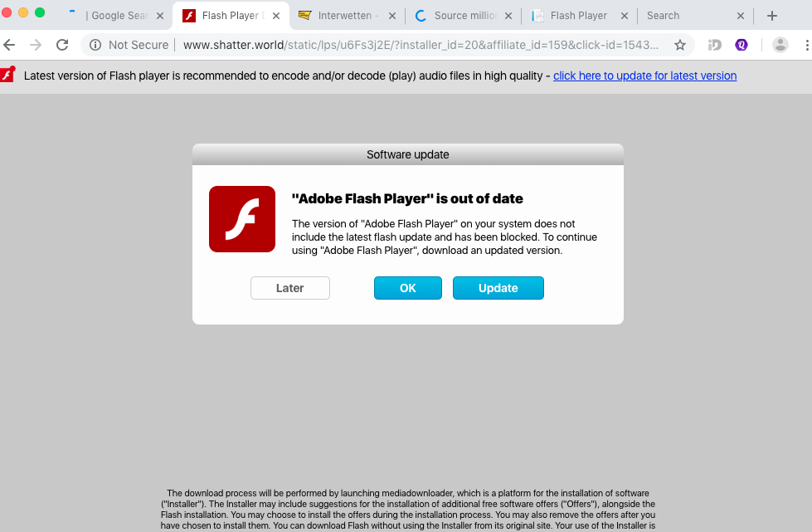Follow the click here to update link

pos(644,76)
